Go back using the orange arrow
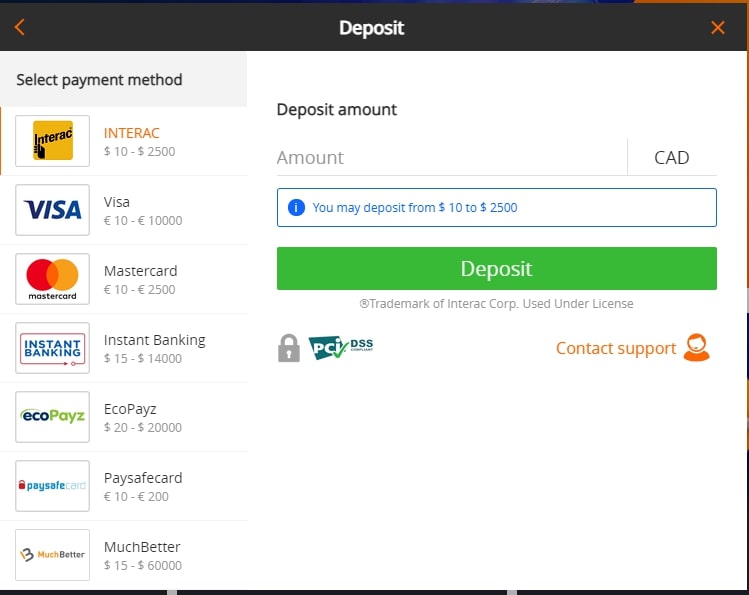This screenshot has height=595, width=749. pos(20,27)
